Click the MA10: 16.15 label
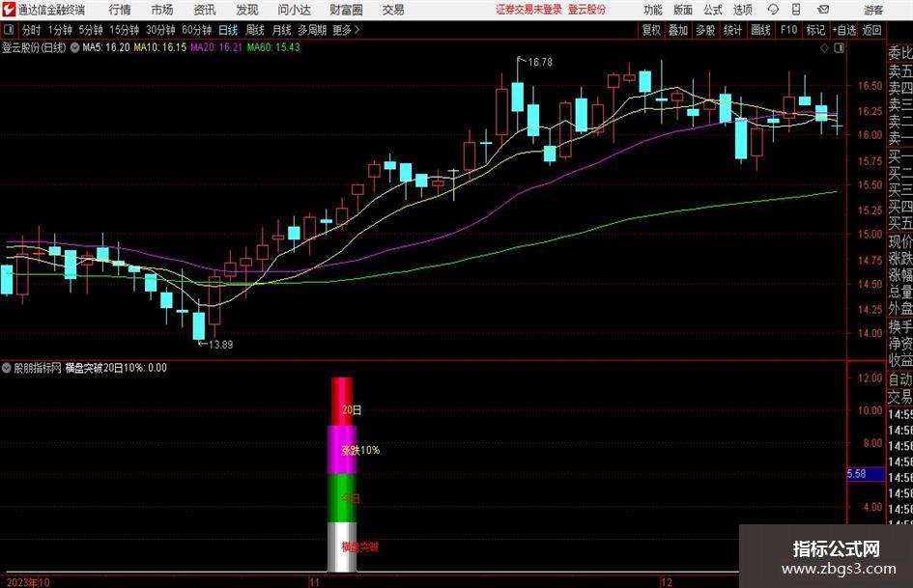The image size is (913, 588). (x=160, y=47)
